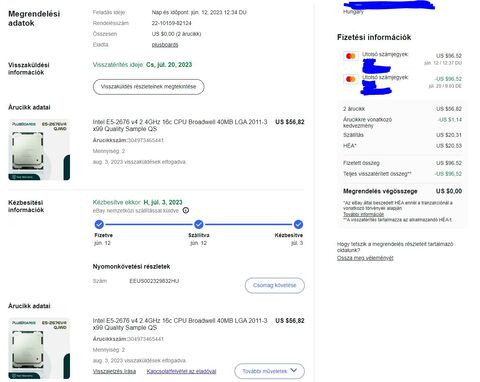Click the Fizetett összeg US $96,52 value
Screen dimensions: 480x382
tap(449, 163)
